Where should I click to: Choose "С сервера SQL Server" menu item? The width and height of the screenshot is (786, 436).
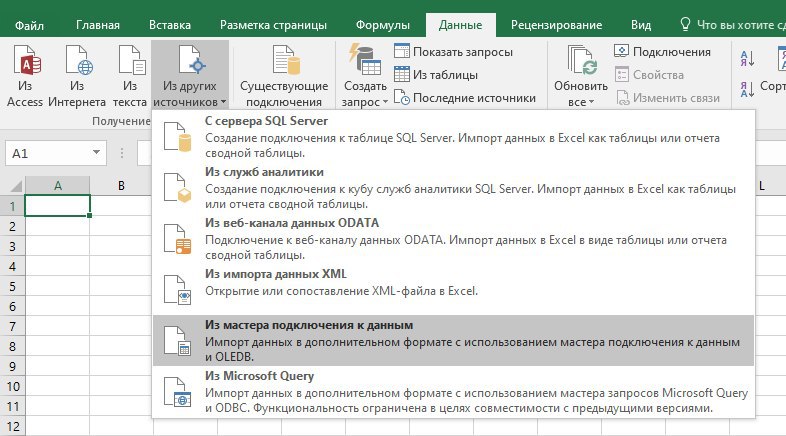(453, 136)
